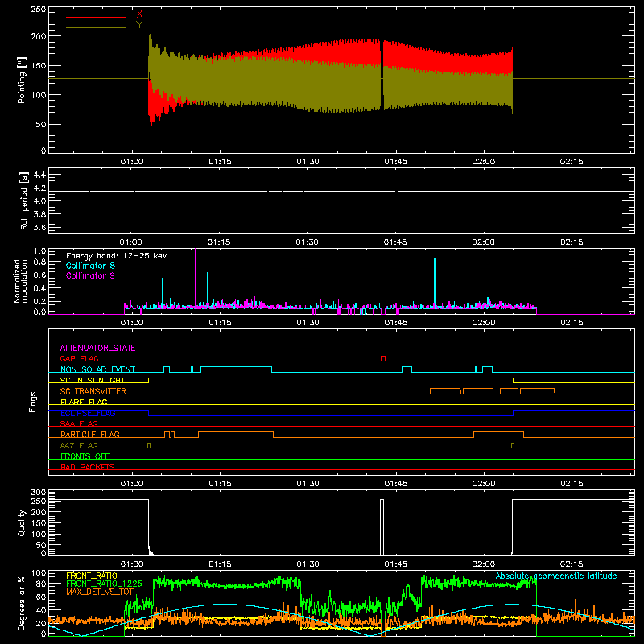This screenshot has height=644, width=644.
Task: Click the olive Y legend line in Pointing plot
Action: tap(95, 27)
